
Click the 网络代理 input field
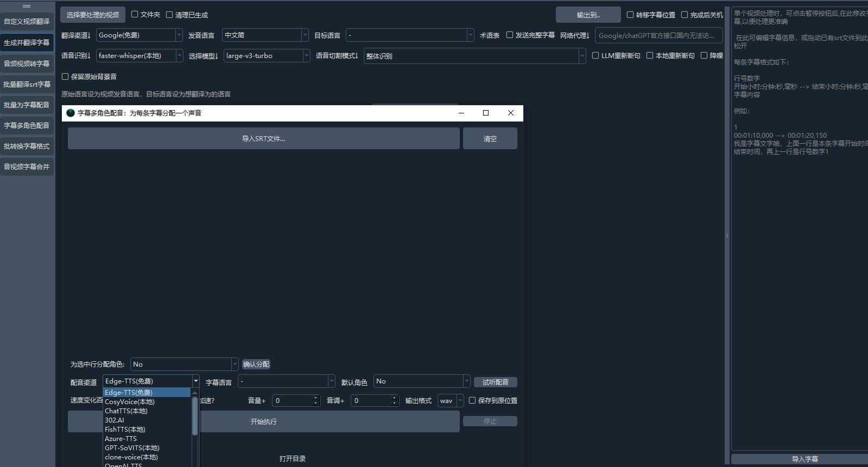coord(658,36)
